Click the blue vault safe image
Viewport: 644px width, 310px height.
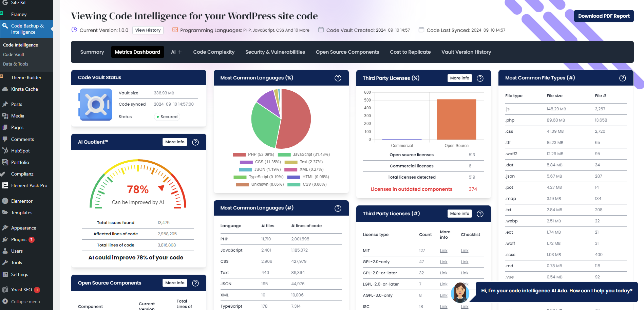(x=95, y=105)
